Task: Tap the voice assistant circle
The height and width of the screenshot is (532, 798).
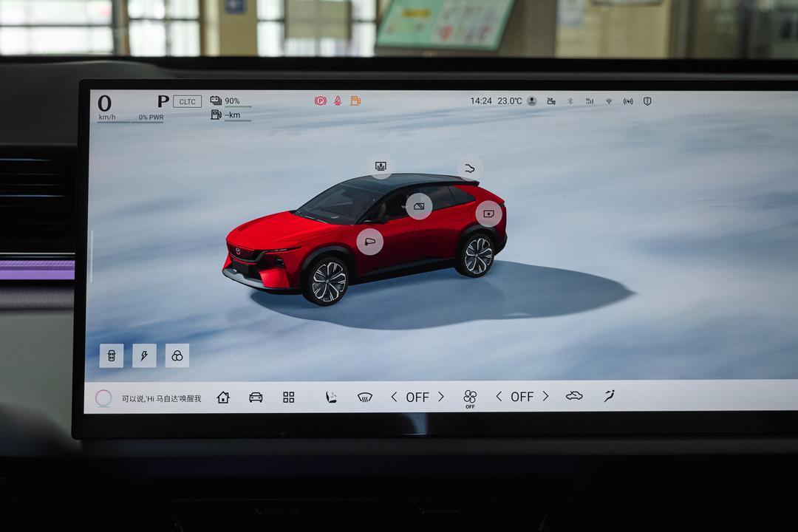Action: 103,398
